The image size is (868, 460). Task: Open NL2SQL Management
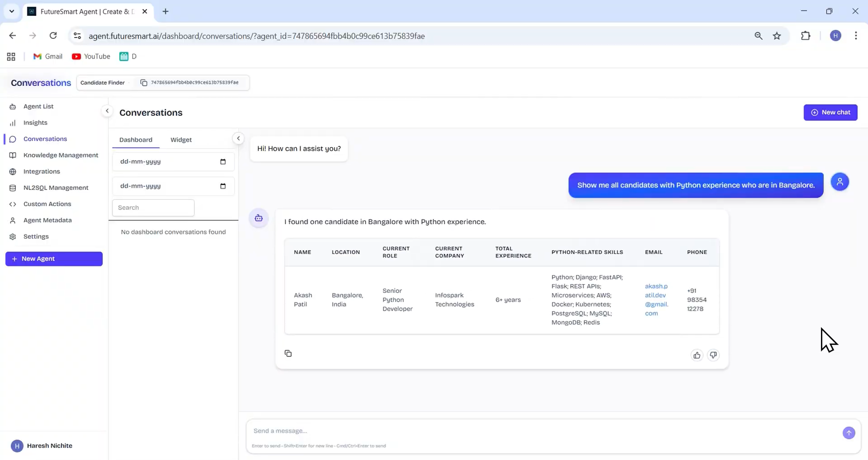(56, 188)
